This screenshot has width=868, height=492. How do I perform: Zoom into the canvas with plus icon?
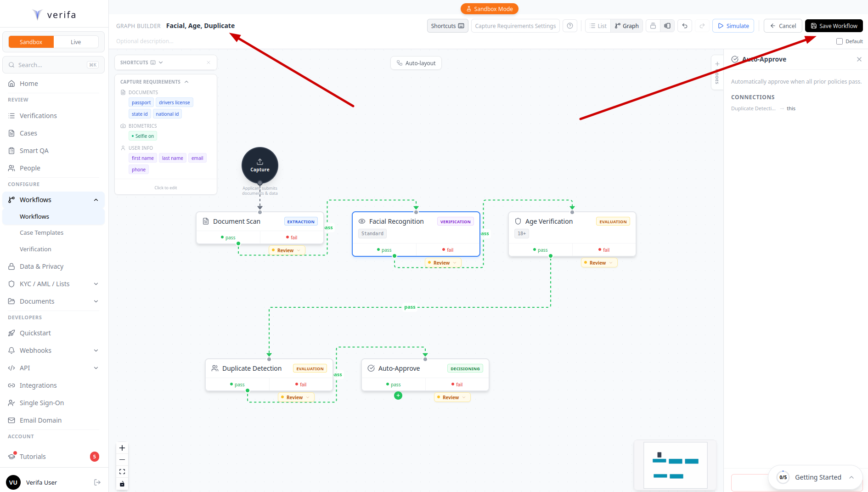(122, 447)
